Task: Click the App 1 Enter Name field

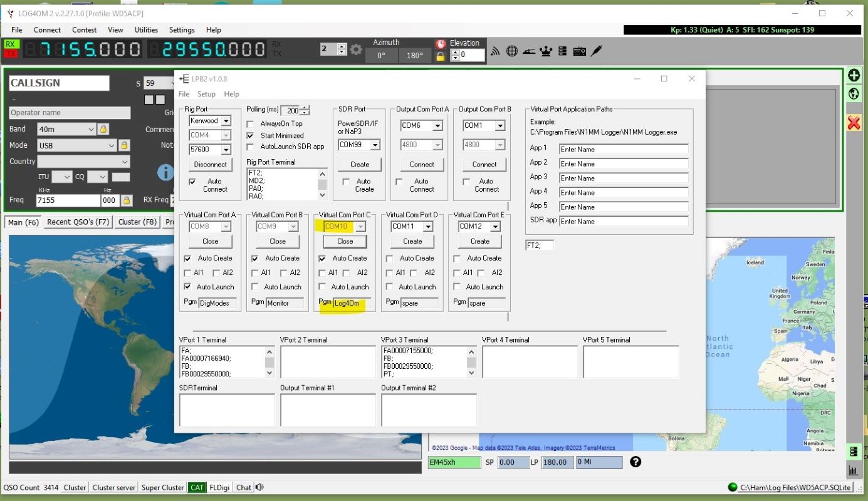Action: click(624, 149)
